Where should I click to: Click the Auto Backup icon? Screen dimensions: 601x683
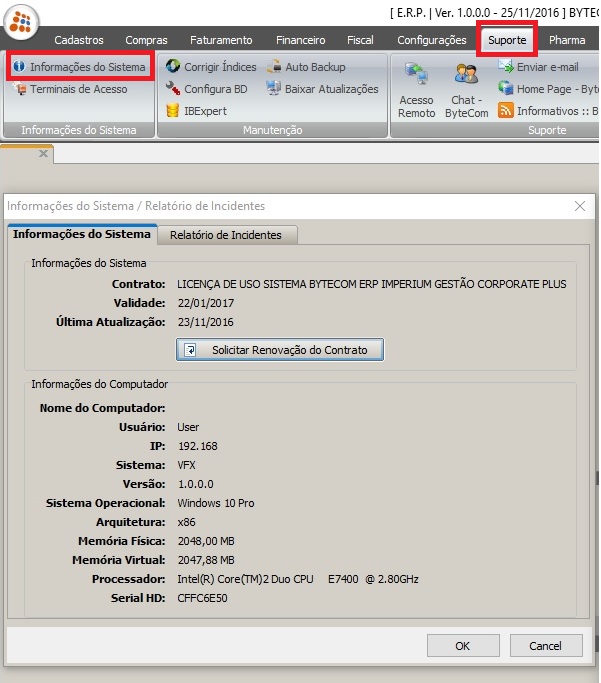pos(274,66)
